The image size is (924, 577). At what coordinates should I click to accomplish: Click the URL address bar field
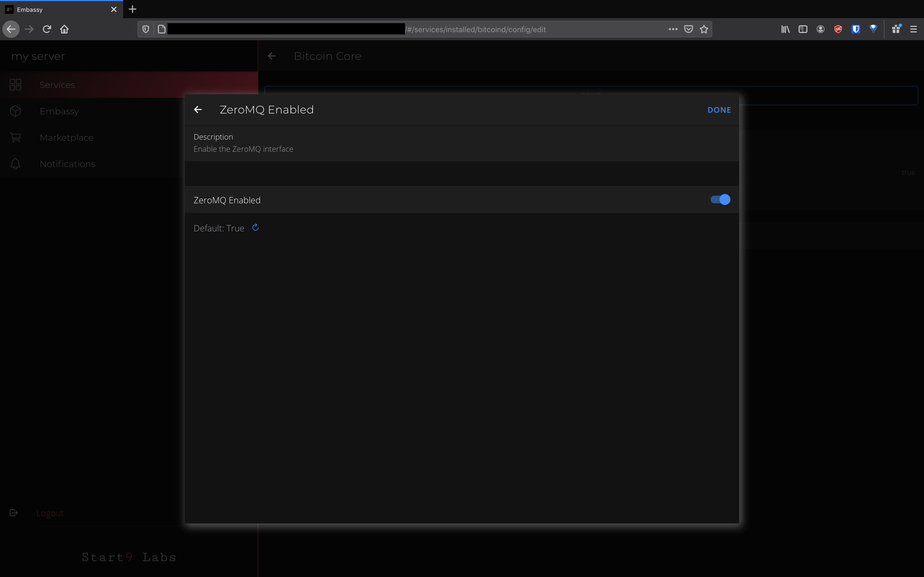point(535,29)
